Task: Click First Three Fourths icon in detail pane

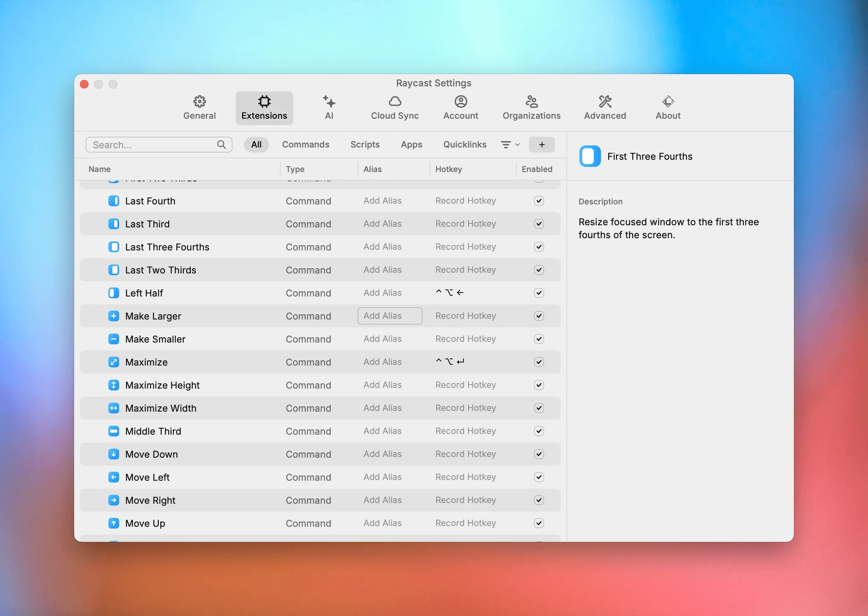Action: point(590,156)
